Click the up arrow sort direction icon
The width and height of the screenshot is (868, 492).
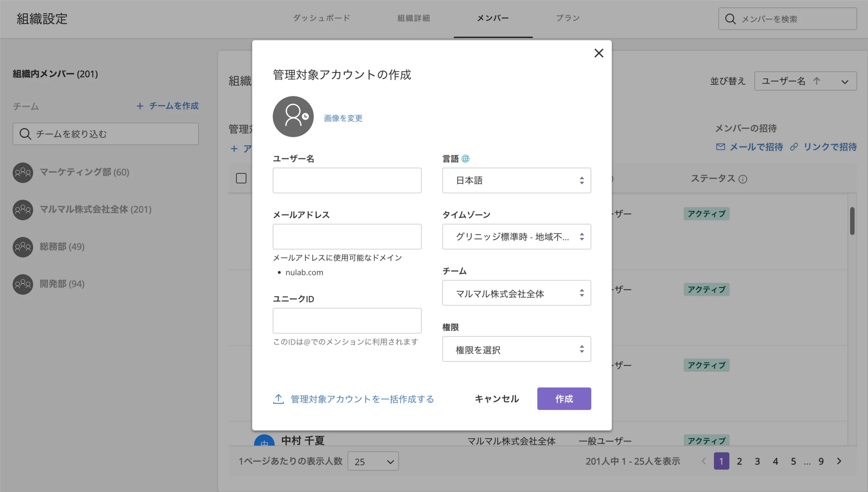(817, 81)
